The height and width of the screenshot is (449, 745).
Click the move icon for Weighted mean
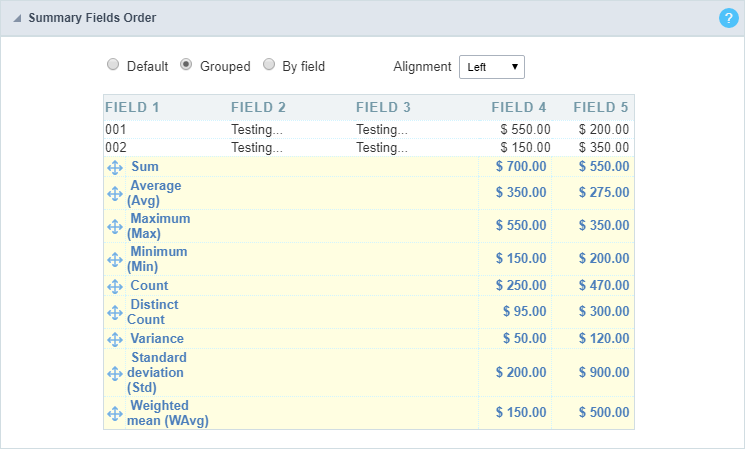coord(115,413)
